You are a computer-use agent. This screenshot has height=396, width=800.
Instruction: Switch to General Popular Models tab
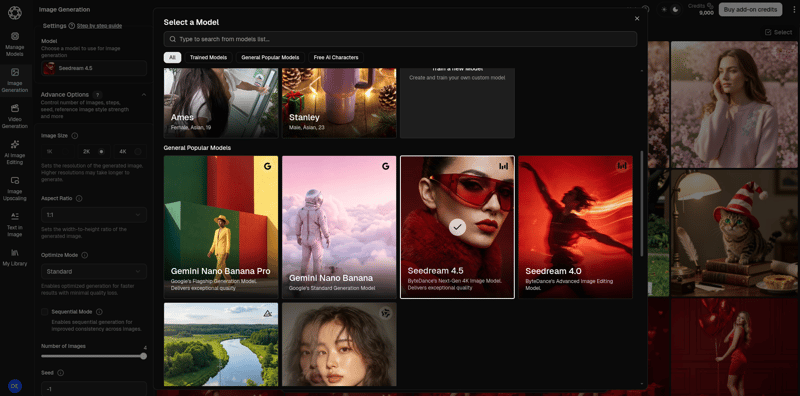pyautogui.click(x=270, y=58)
